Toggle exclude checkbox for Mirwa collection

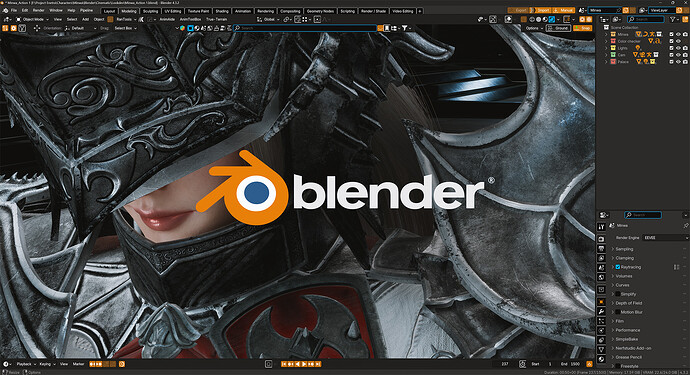pos(672,34)
